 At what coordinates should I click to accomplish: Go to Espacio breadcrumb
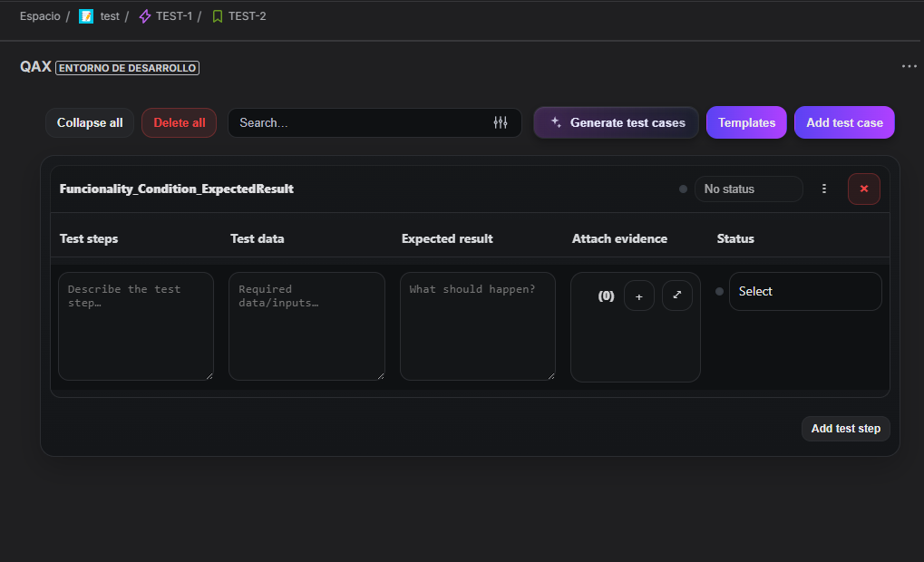[x=40, y=16]
